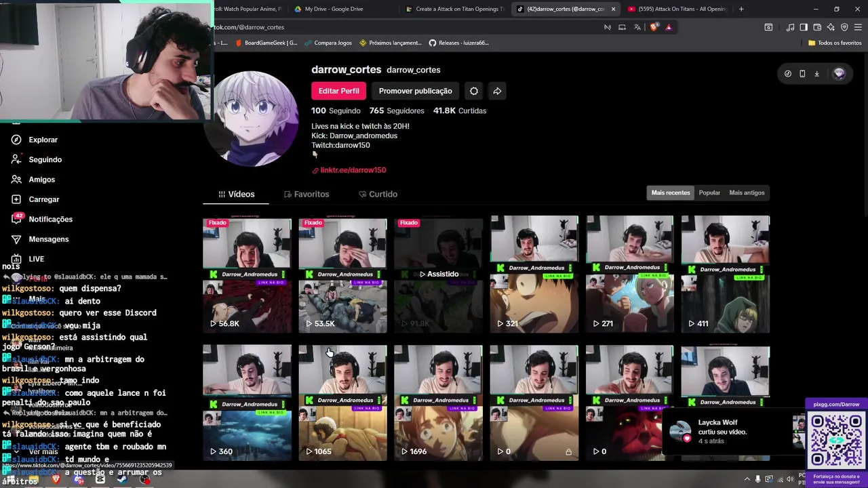Toggle Brave sidebar panel icon

(804, 27)
